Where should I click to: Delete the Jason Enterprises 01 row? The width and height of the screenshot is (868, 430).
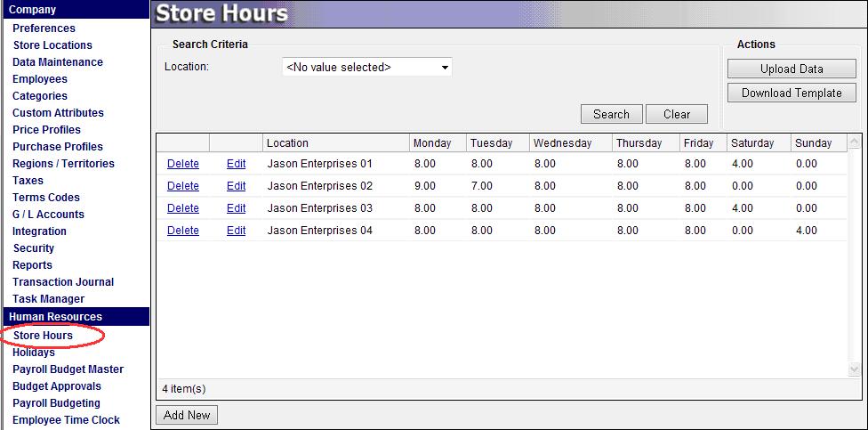[182, 164]
